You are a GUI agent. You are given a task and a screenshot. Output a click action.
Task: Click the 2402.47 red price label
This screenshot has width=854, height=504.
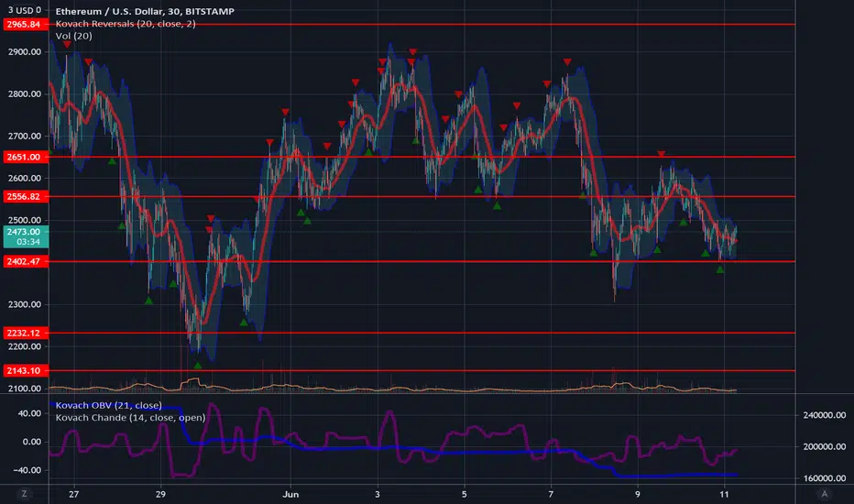click(26, 261)
